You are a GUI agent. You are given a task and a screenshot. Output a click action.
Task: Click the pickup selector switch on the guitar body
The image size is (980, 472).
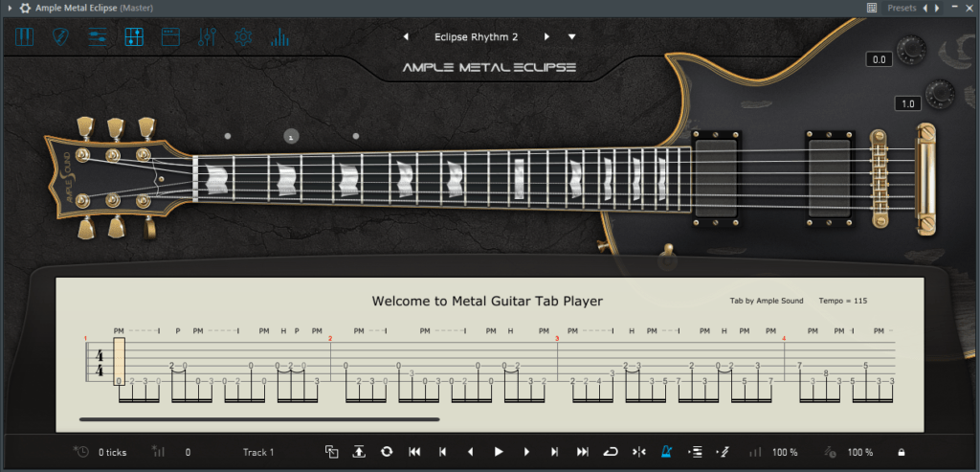[667, 258]
